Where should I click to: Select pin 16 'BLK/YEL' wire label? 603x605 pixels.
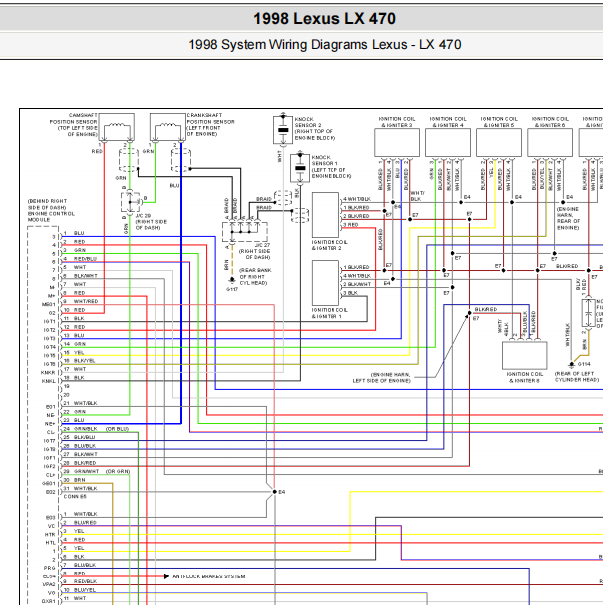click(x=85, y=361)
